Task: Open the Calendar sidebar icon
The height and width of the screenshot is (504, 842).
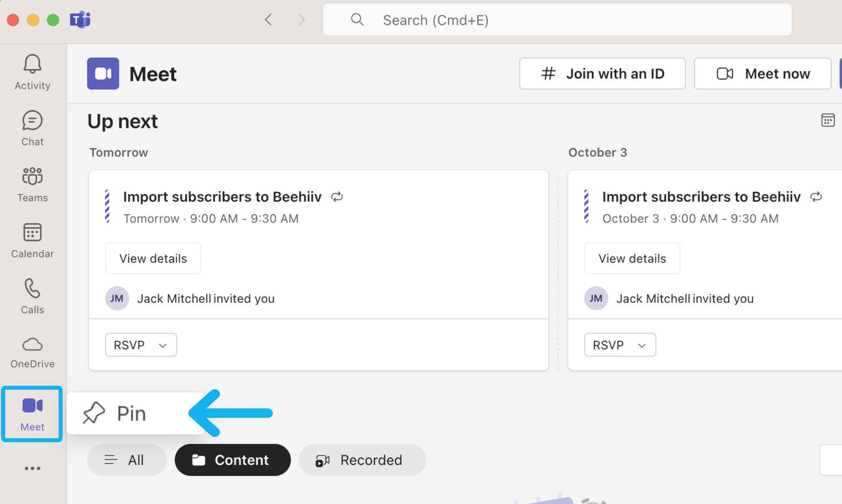Action: click(x=32, y=240)
